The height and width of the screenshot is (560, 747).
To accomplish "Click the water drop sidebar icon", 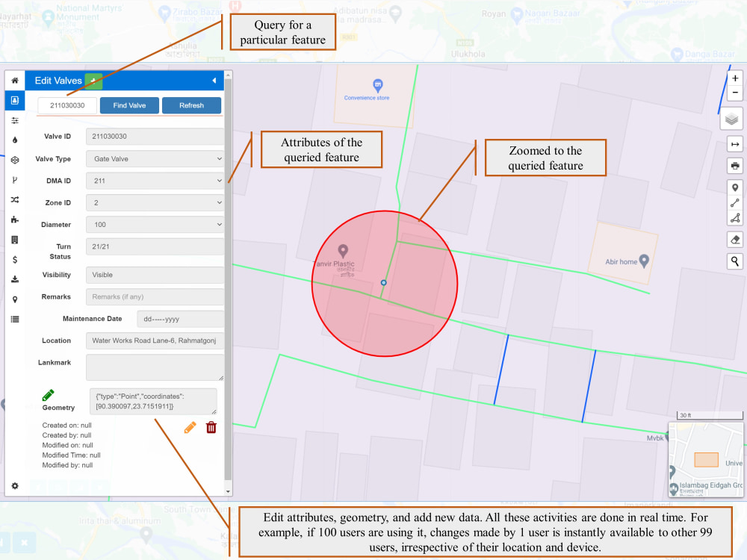I will pyautogui.click(x=15, y=140).
